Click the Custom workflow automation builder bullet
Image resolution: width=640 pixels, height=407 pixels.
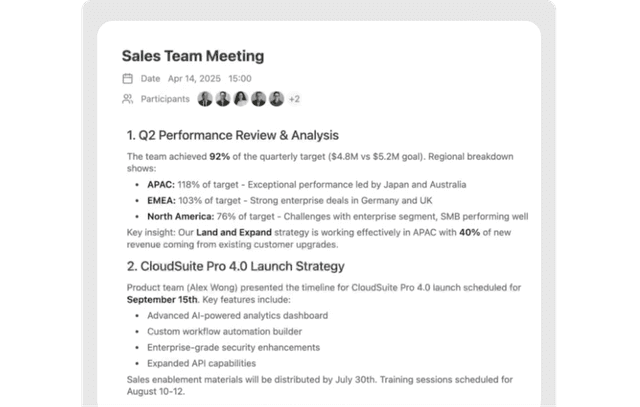point(224,331)
